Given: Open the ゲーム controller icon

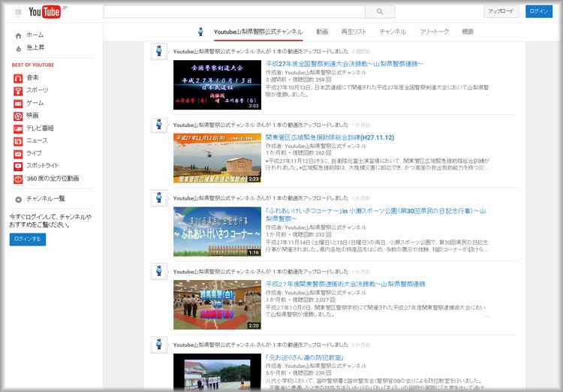Looking at the screenshot, I should click(x=18, y=104).
